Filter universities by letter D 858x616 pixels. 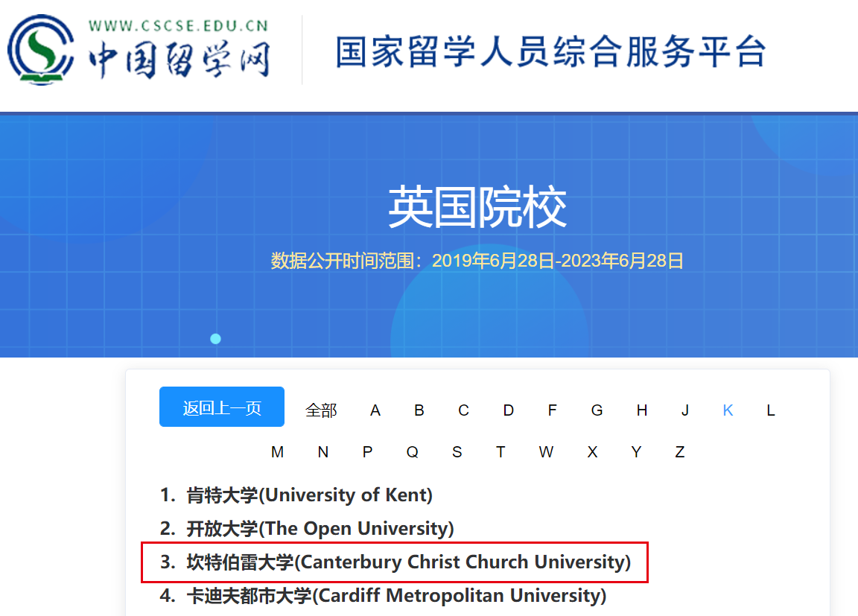point(509,410)
